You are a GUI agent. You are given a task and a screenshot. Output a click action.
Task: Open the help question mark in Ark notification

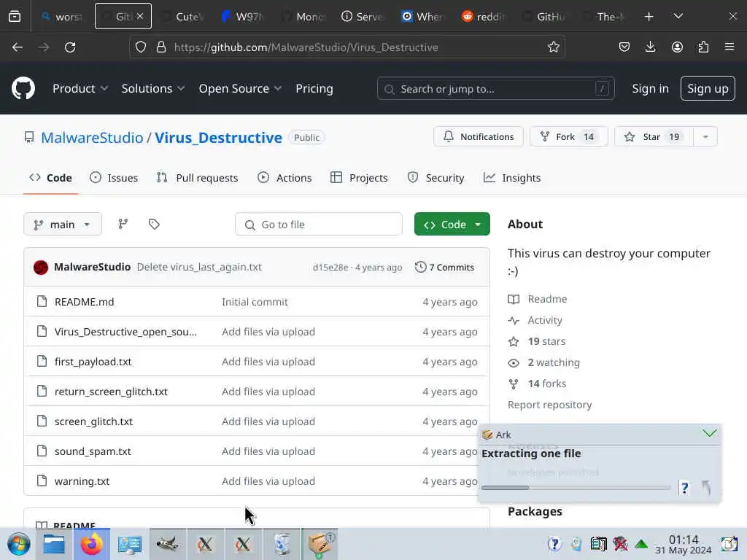click(684, 488)
